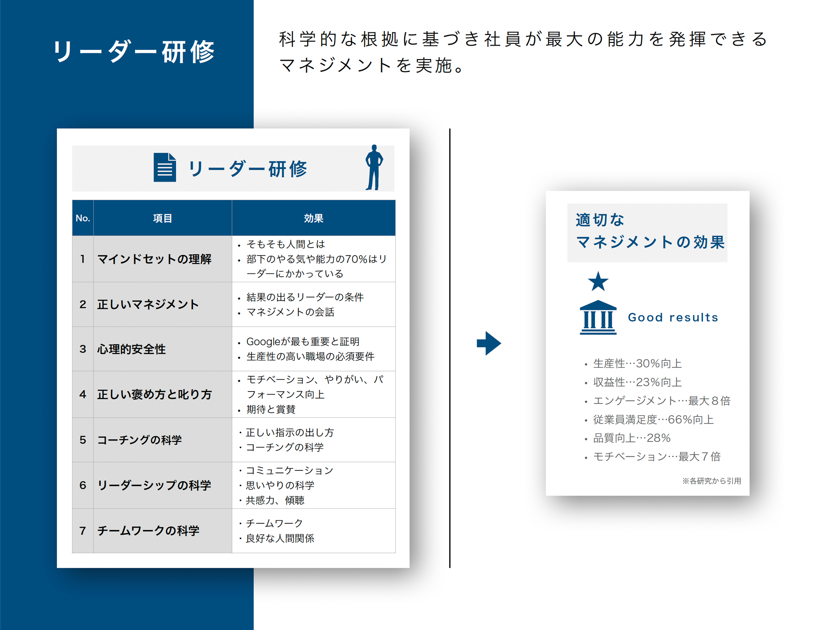This screenshot has height=630, width=840.
Task: Click the マネジメントを実施。 headline line
Action: 372,65
